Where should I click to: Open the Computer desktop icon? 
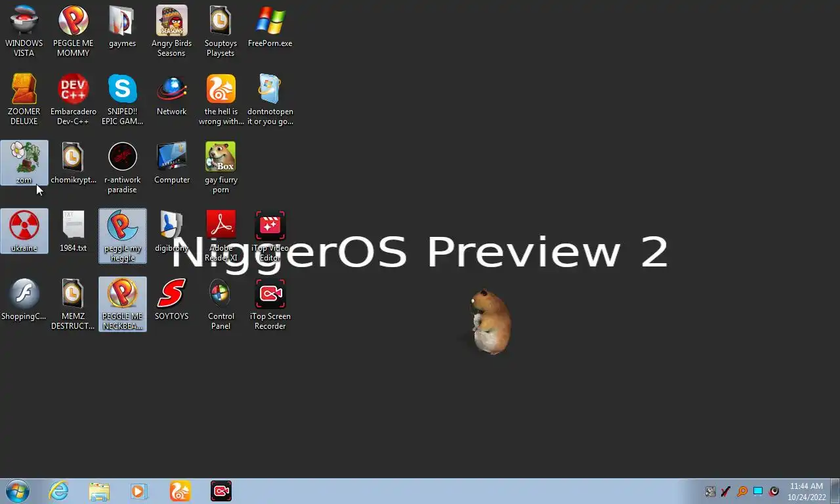pos(171,163)
